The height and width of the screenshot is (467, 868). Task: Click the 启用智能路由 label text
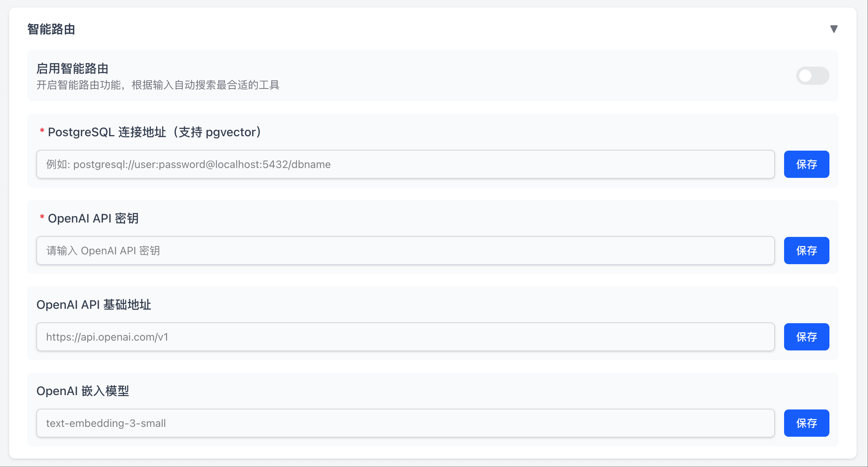(x=72, y=68)
